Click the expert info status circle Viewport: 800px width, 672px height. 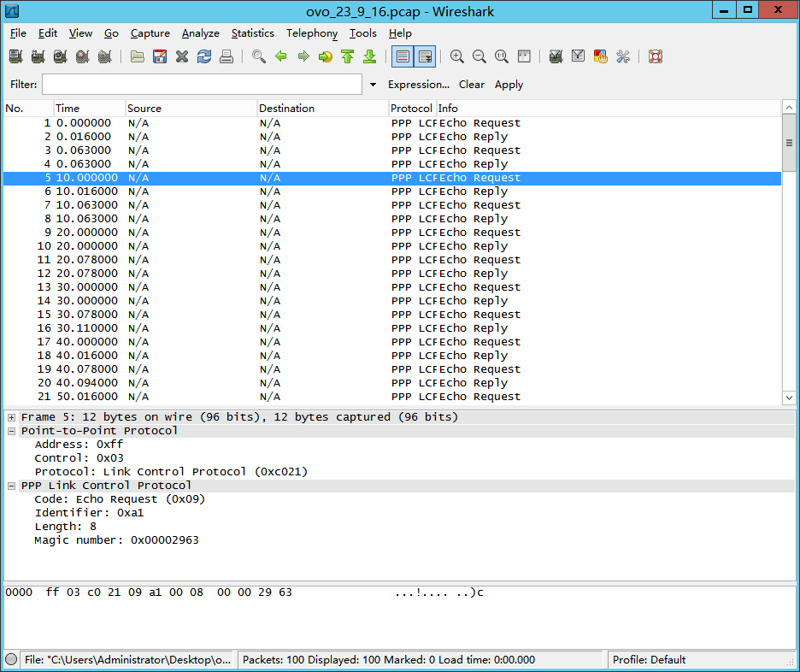pyautogui.click(x=11, y=660)
